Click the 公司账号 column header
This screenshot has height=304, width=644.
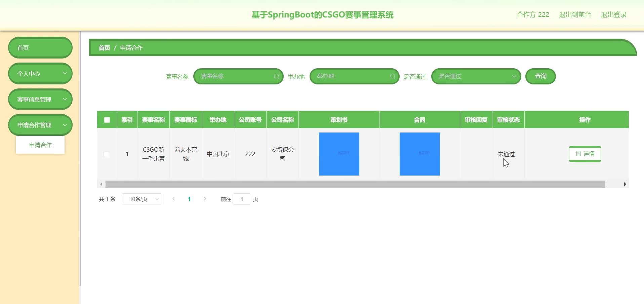pyautogui.click(x=250, y=120)
